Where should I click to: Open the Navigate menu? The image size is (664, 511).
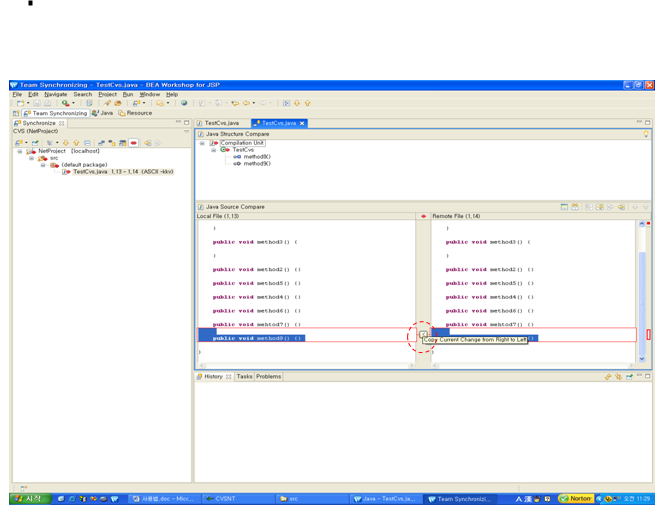pos(55,94)
